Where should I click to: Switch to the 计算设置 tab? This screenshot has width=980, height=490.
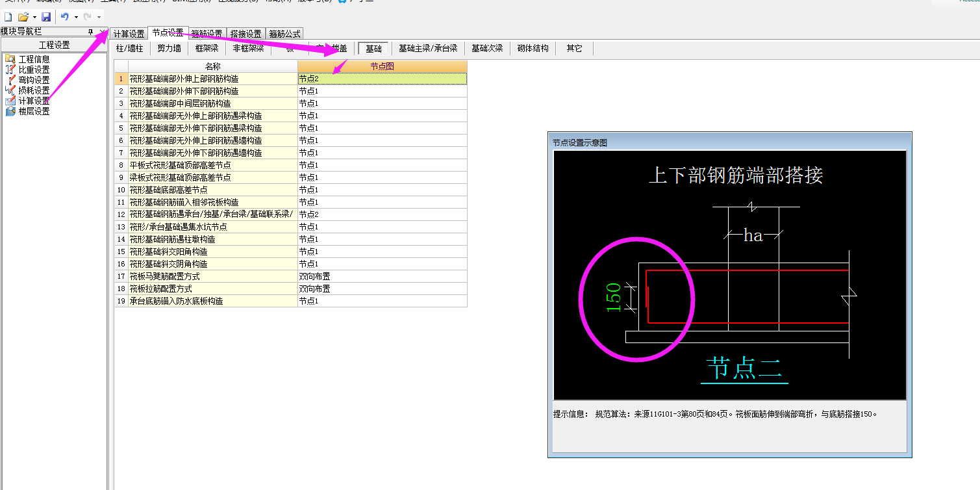pos(129,34)
